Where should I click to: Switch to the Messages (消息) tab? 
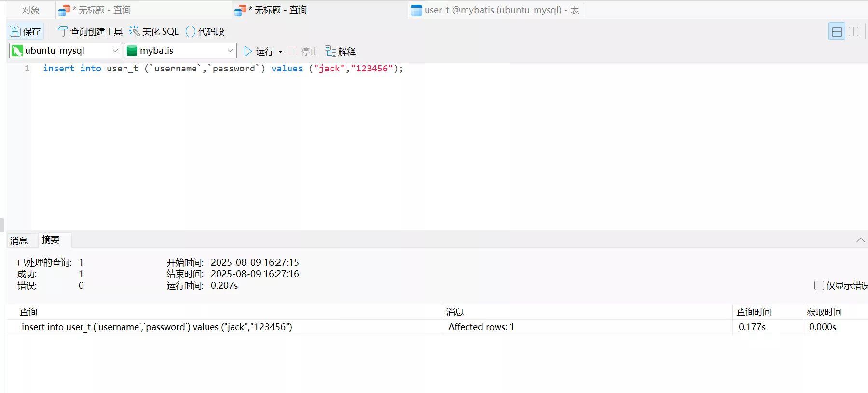click(x=19, y=240)
